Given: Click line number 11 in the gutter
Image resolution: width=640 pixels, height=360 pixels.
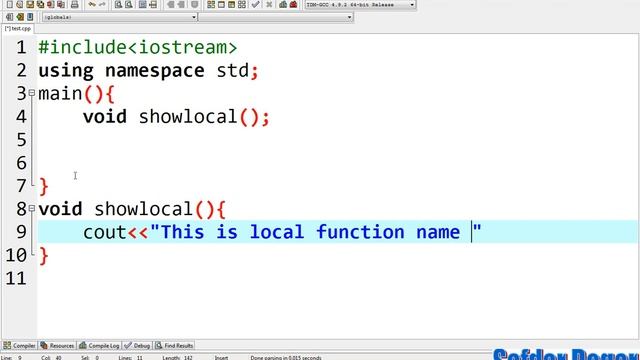Looking at the screenshot, I should (16, 279).
